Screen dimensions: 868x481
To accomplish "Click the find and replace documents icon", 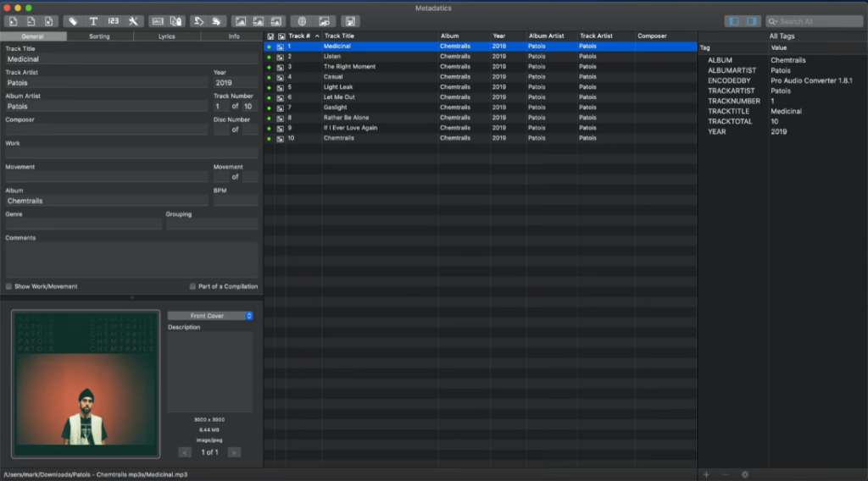I will pos(176,21).
